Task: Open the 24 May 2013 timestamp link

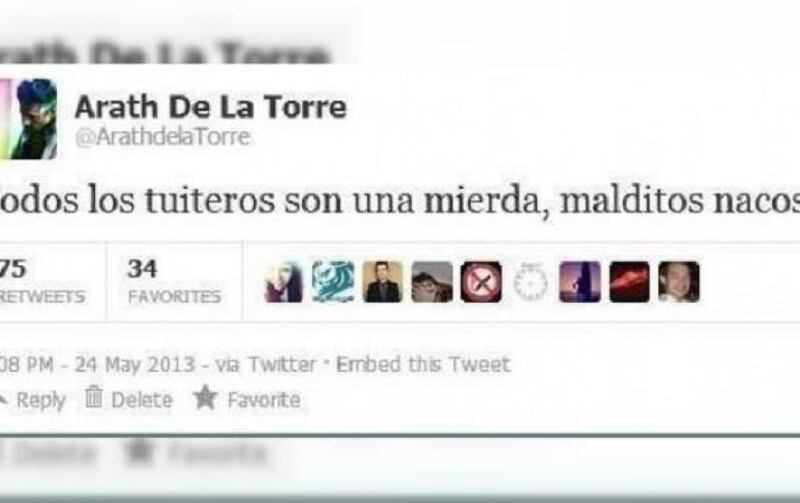Action: (135, 365)
